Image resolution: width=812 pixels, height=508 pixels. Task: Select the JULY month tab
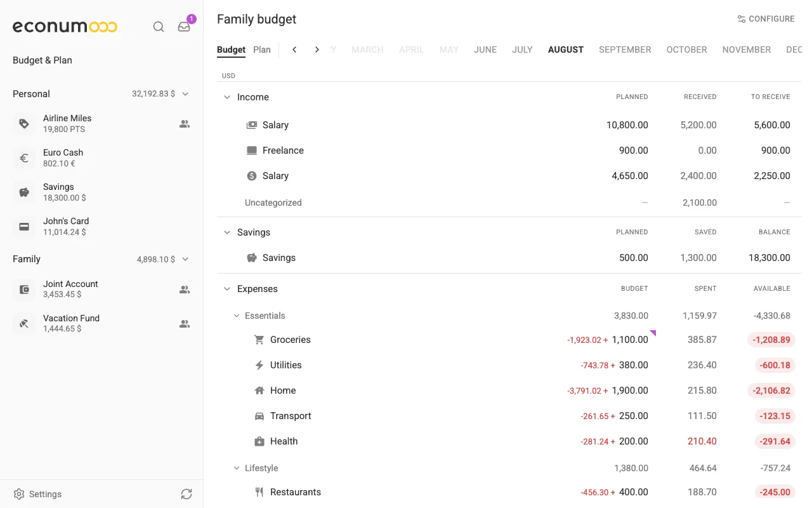coord(522,50)
